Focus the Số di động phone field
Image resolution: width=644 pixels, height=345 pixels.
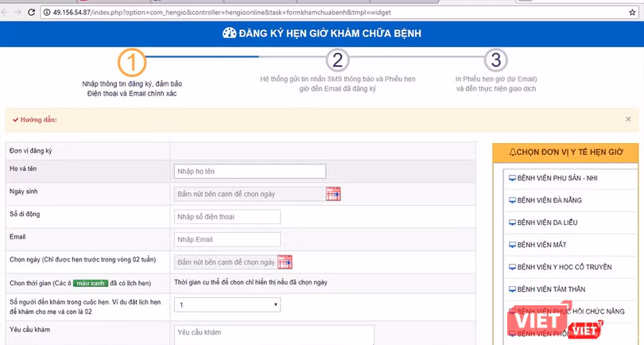click(227, 216)
